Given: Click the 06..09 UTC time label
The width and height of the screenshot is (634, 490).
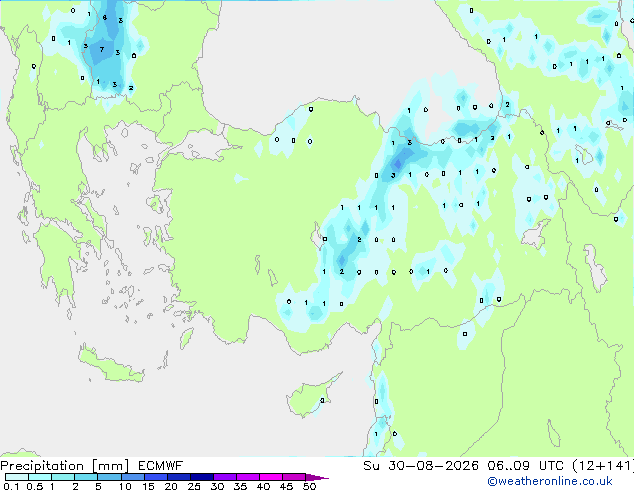Looking at the screenshot, I should tap(525, 466).
